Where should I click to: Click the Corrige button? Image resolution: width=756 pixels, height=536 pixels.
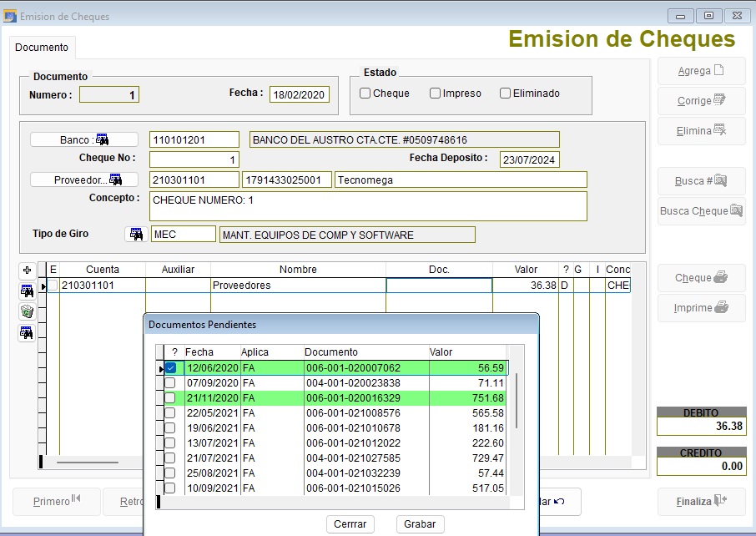pos(702,101)
